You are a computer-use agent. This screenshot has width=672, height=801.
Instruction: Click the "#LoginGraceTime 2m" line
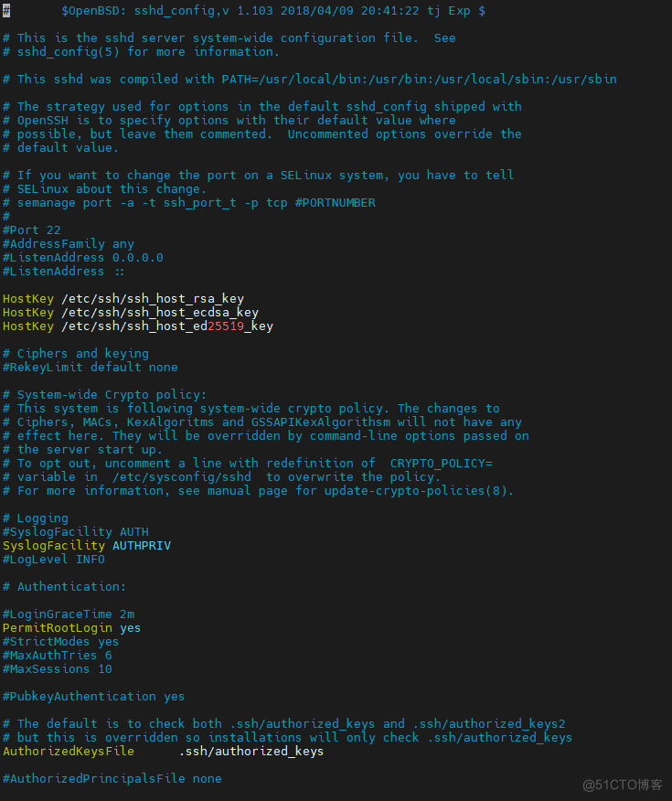(68, 614)
